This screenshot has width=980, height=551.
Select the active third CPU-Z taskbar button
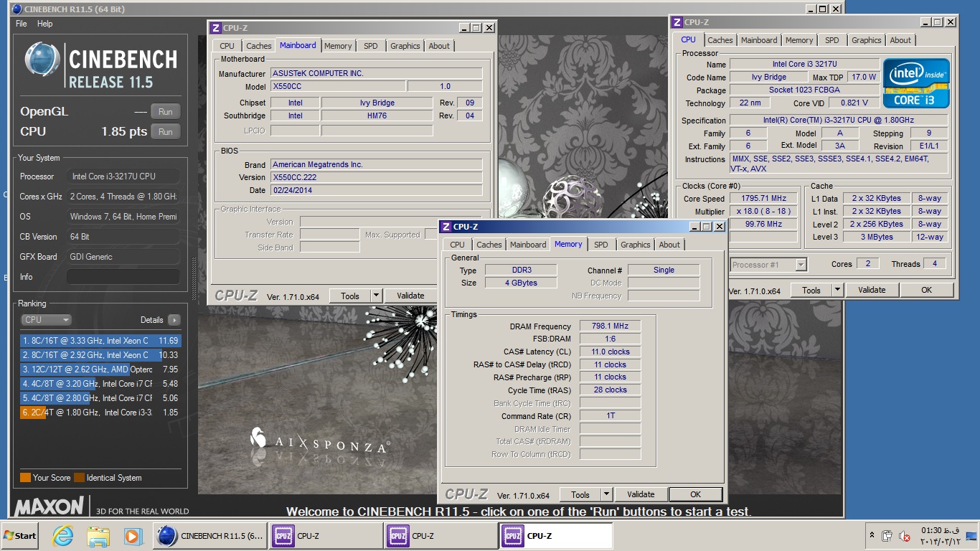coord(556,536)
